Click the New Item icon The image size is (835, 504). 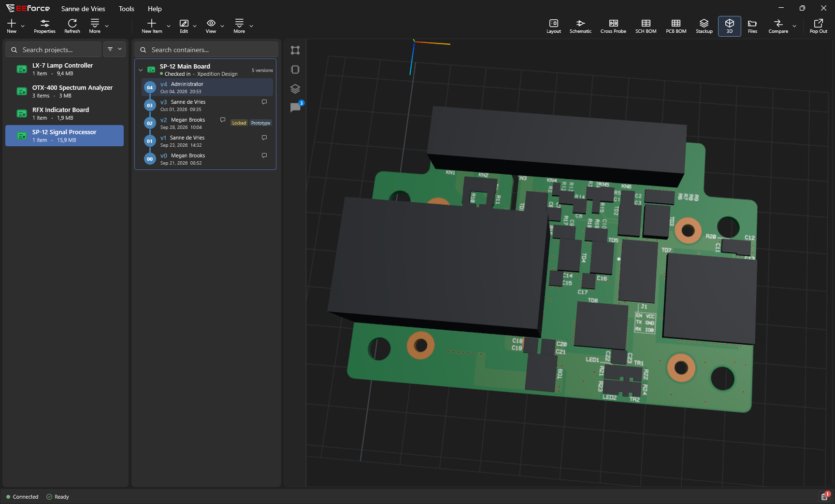coord(152,26)
